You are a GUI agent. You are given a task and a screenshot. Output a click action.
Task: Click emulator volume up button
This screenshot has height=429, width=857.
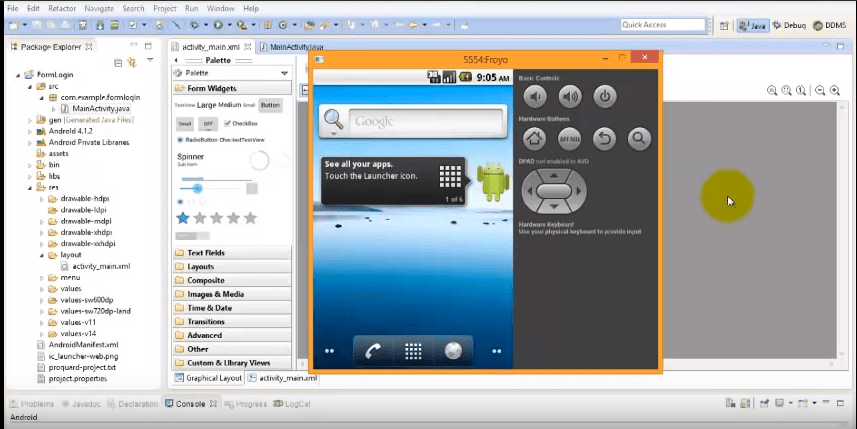pos(570,97)
